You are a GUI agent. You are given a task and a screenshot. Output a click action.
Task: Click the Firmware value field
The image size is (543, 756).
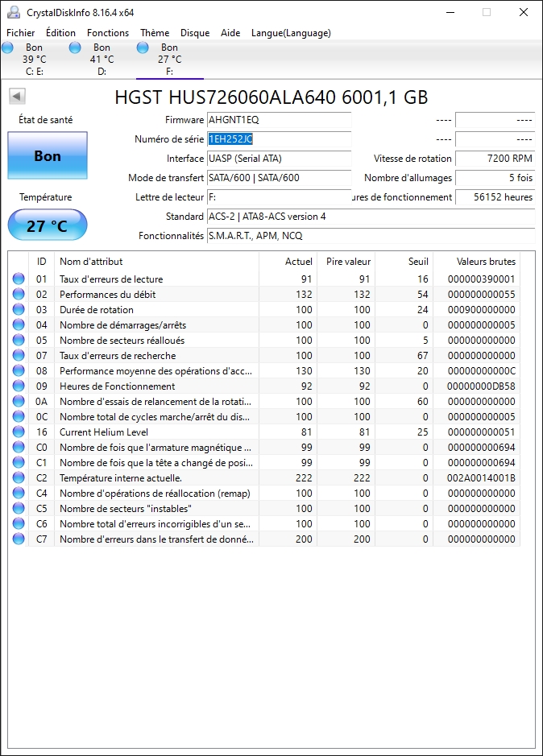[279, 120]
